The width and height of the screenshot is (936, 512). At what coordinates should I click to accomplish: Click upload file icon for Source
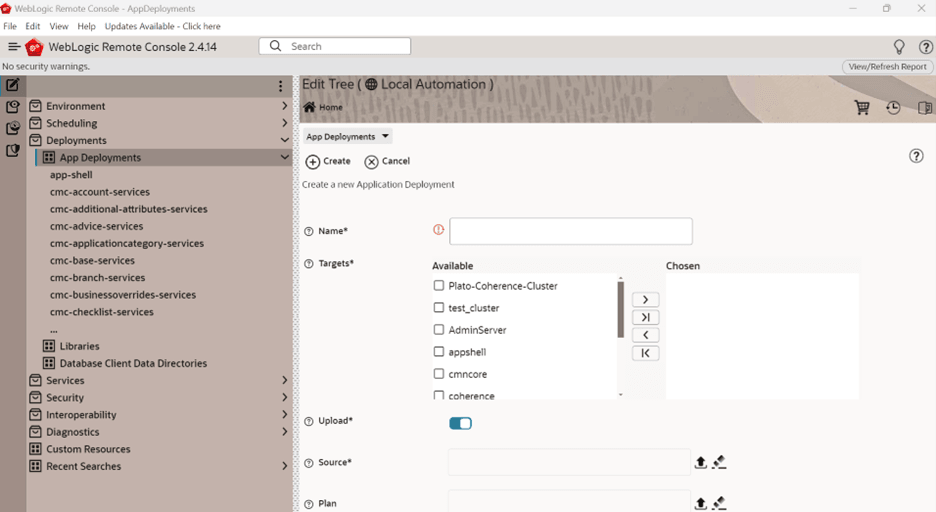click(x=701, y=462)
